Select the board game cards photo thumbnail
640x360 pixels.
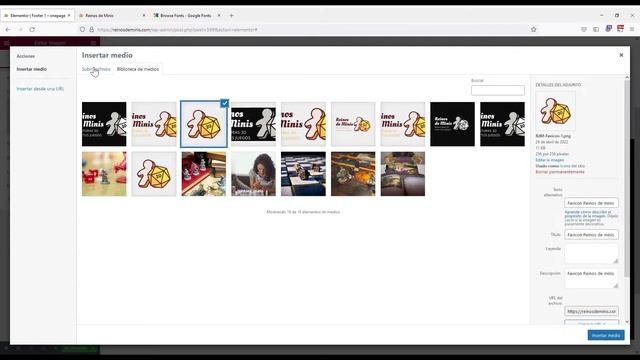(403, 174)
